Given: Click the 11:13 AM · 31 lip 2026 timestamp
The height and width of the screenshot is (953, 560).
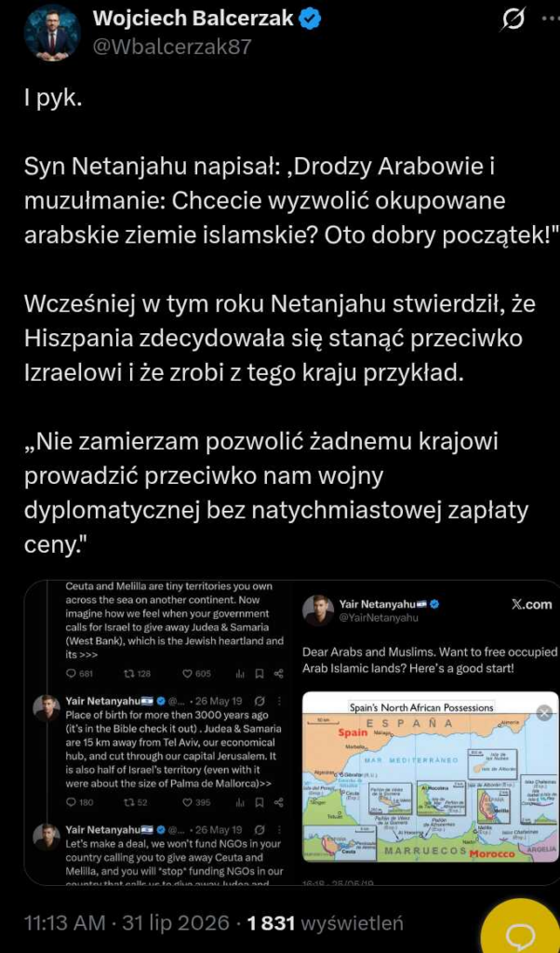Looking at the screenshot, I should click(127, 924).
